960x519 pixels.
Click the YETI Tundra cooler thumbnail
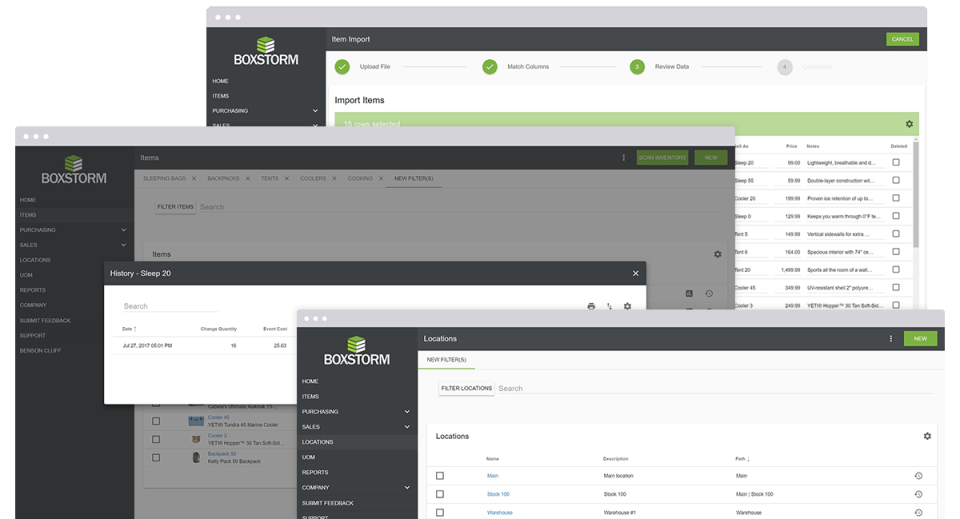[196, 421]
